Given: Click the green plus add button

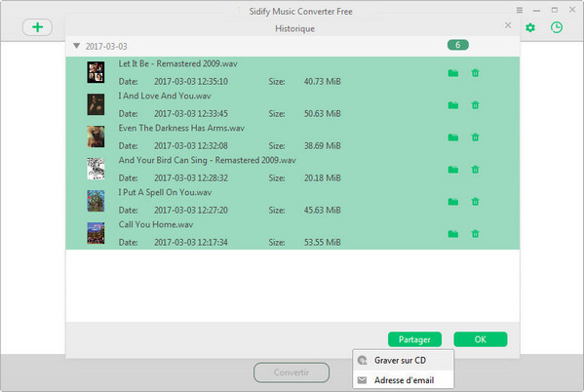Looking at the screenshot, I should tap(37, 27).
